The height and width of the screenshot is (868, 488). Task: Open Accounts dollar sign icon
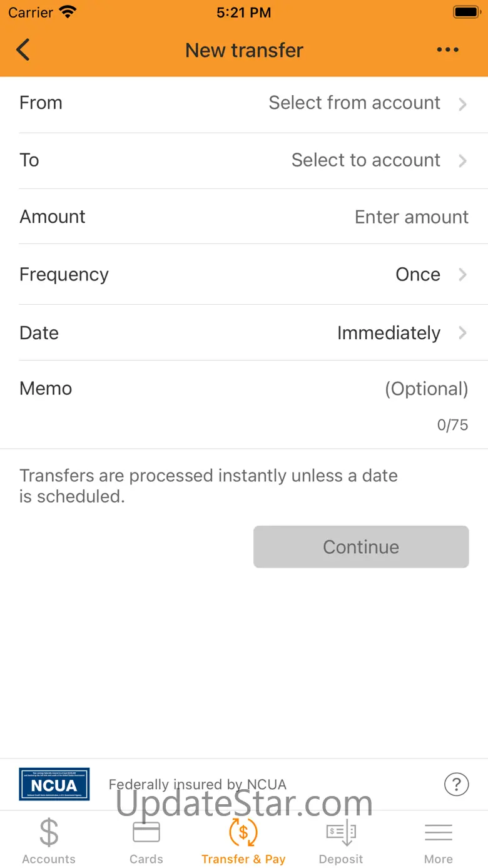coord(49,833)
